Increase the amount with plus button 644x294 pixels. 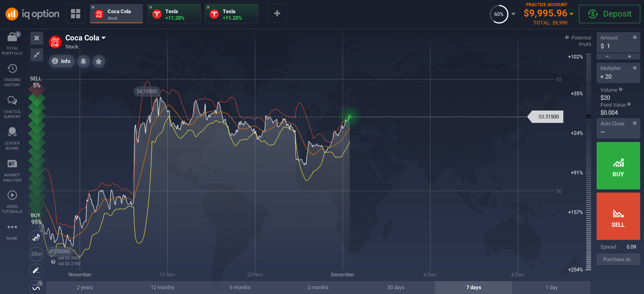629,56
